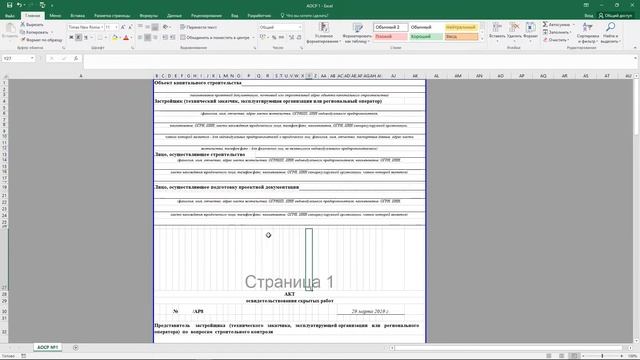The height and width of the screenshot is (360, 640).
Task: Save the workbook from the quick access toolbar
Action: pos(9,5)
